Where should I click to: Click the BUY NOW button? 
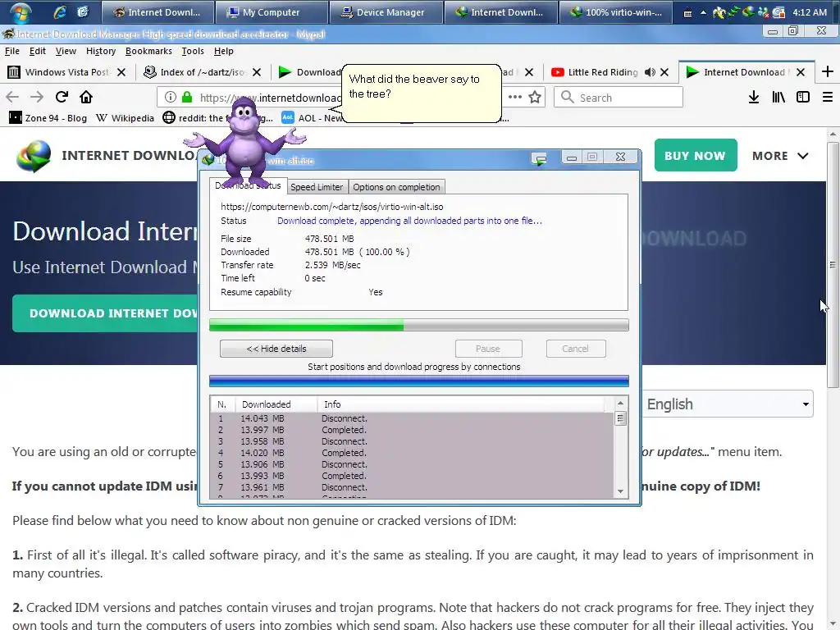(696, 155)
